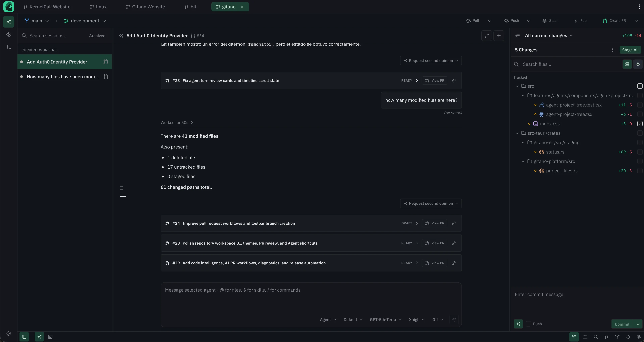
Task: Stage agent-project-tree.test.tsx checkbox
Action: tap(640, 105)
